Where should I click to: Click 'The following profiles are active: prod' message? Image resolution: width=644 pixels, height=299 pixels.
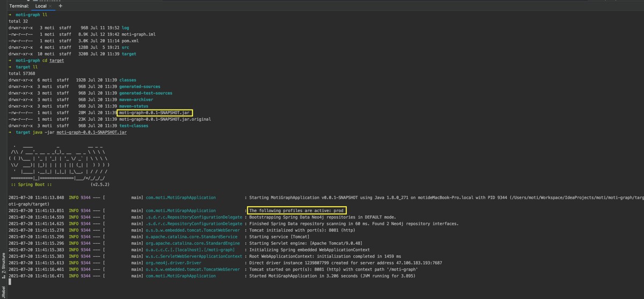click(x=296, y=210)
